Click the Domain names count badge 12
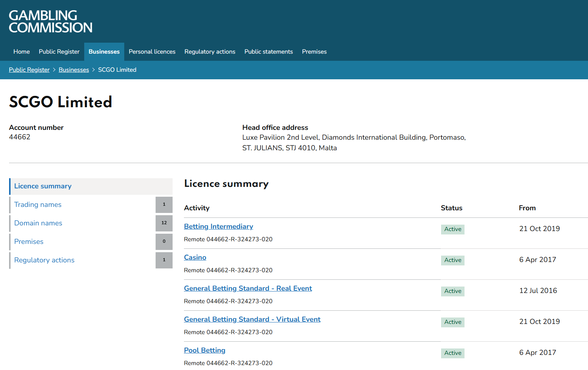The width and height of the screenshot is (588, 370). 164,223
